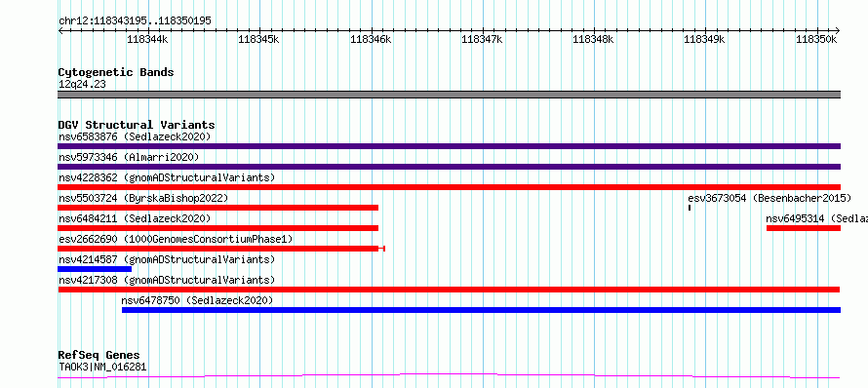Select the red nsv5503724 variant bar
Screen dimensions: 868x388
click(218, 208)
